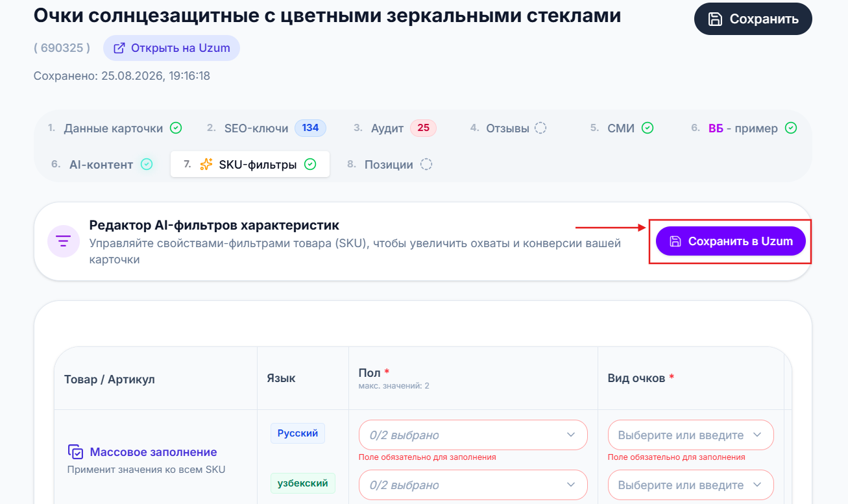848x504 pixels.
Task: Click check icon next to AI-контент
Action: [147, 165]
